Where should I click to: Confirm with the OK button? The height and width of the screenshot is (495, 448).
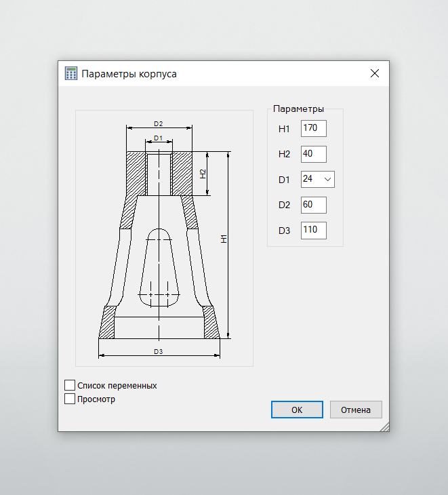pos(297,410)
